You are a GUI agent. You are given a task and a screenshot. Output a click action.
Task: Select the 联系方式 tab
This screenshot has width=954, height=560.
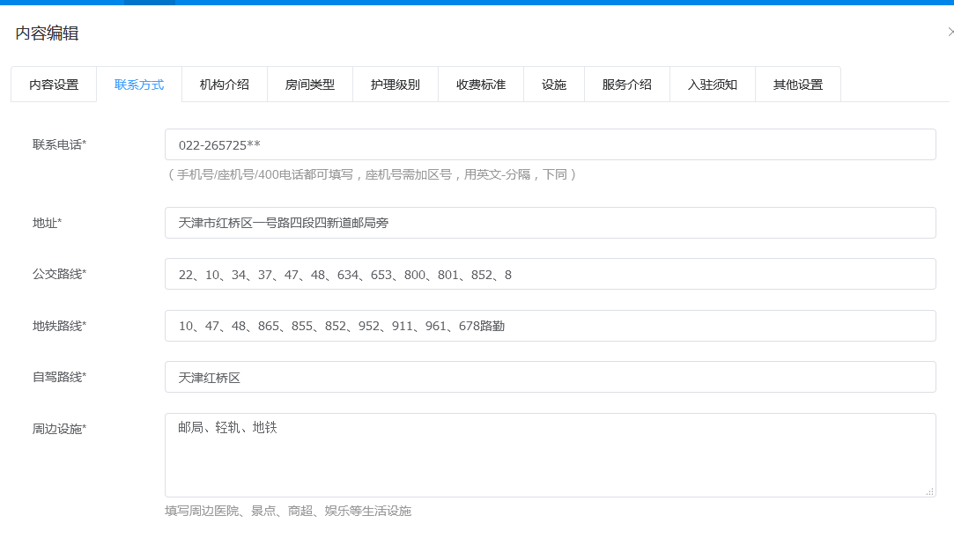coord(139,84)
